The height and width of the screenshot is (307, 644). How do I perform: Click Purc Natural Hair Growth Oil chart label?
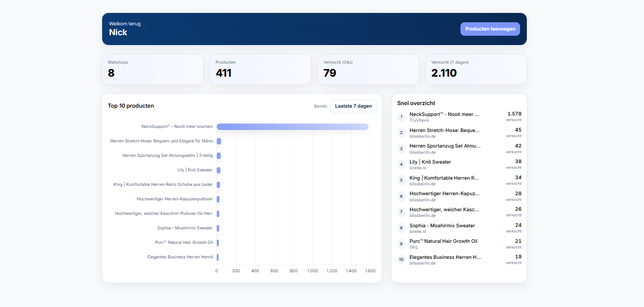184,243
